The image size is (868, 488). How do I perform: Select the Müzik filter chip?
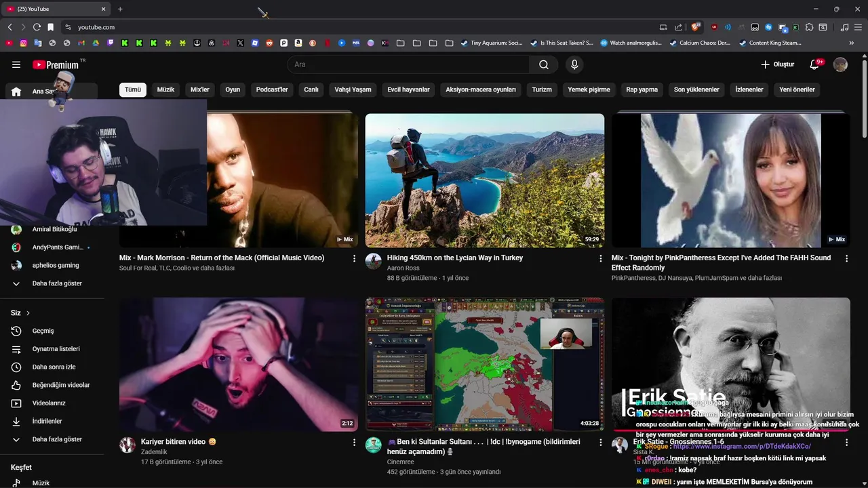pos(165,89)
